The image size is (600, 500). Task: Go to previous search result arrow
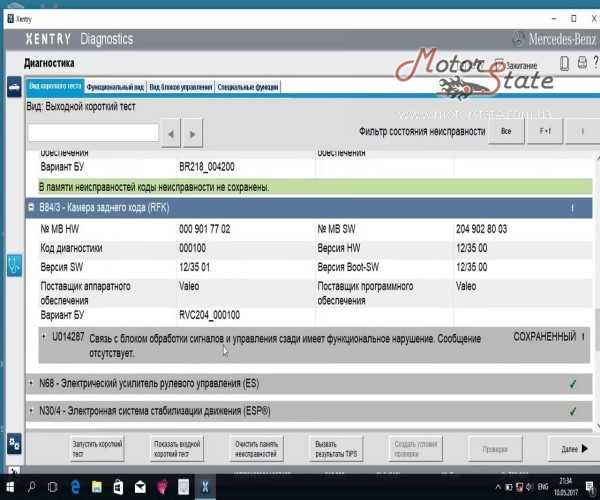click(171, 134)
